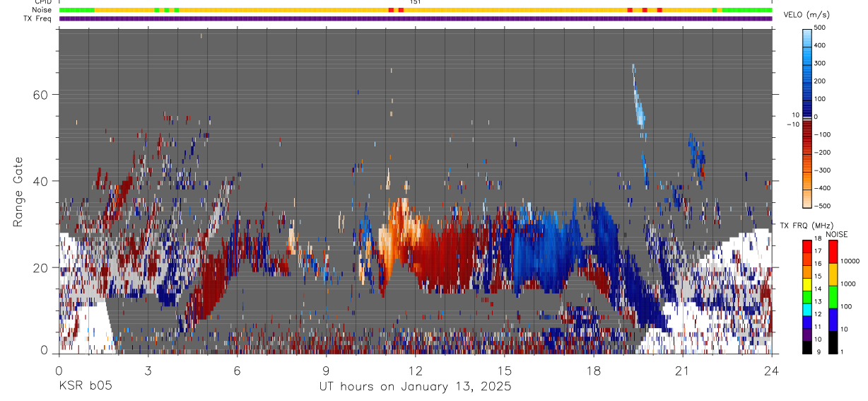Click the blue segment of NOISE colorbar

click(833, 320)
